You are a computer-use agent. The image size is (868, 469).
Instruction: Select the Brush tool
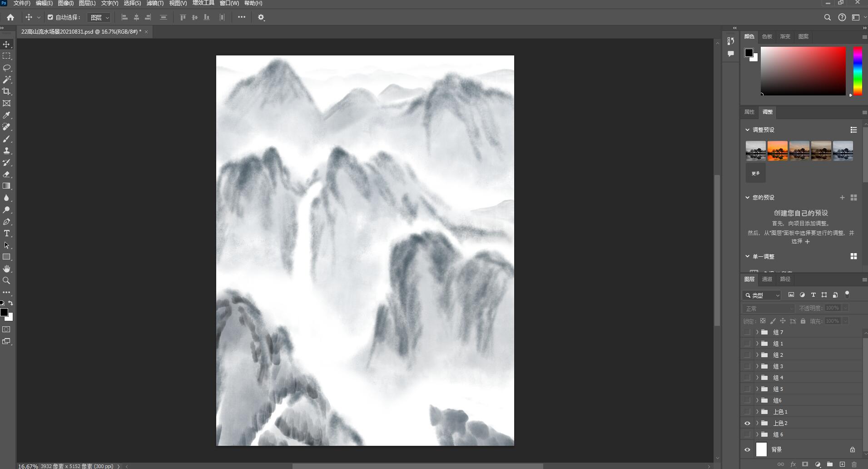(6, 139)
